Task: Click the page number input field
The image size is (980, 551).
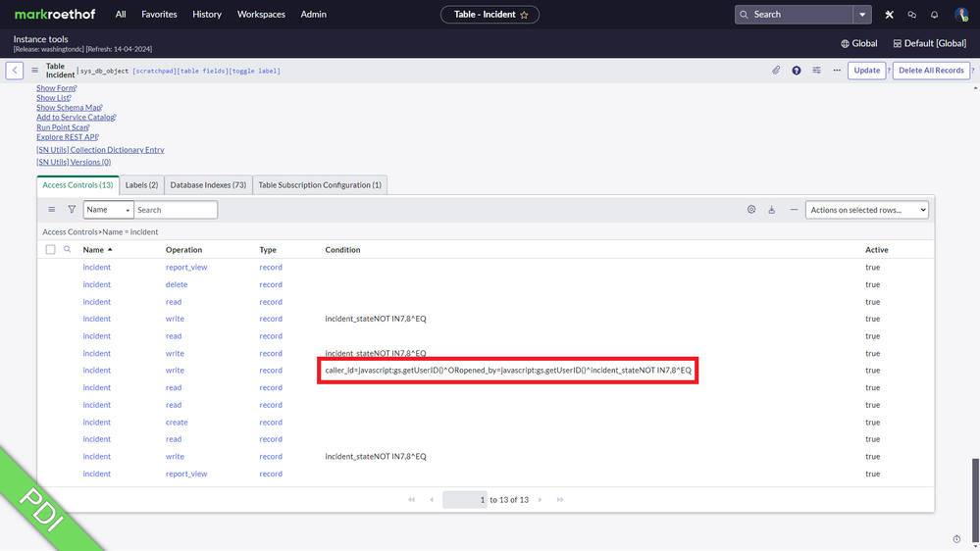Action: click(464, 500)
